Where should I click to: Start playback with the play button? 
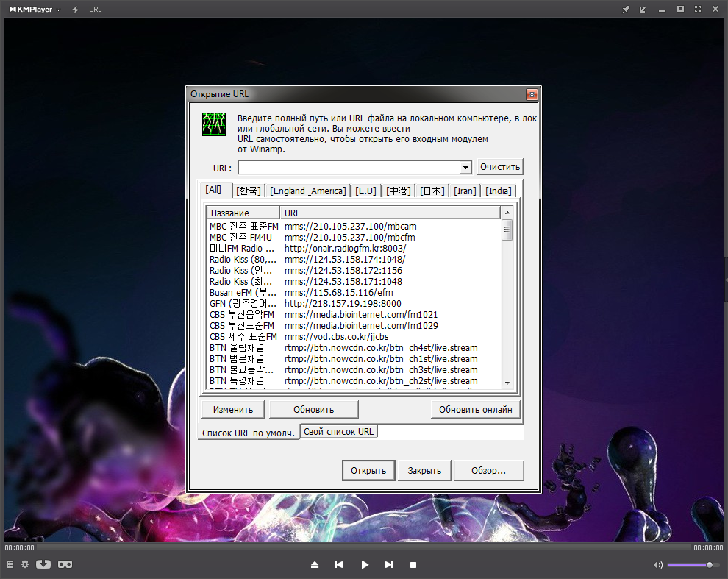click(365, 564)
